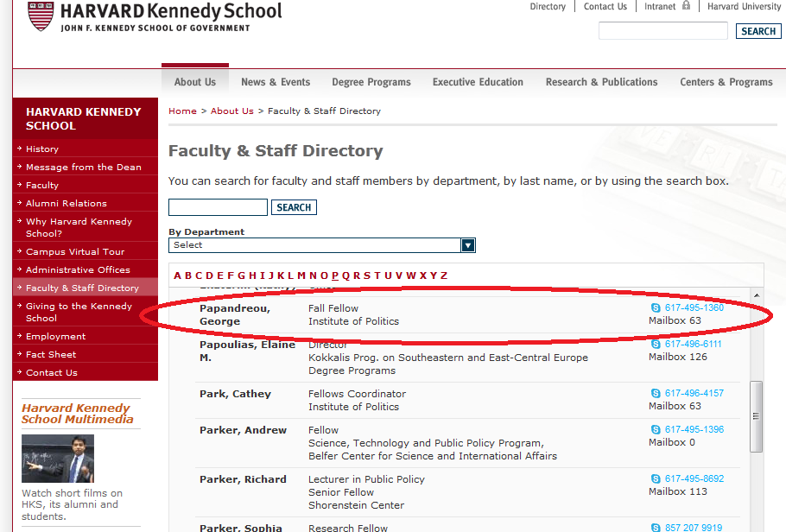Click the Directory top link
786x532 pixels.
click(548, 7)
